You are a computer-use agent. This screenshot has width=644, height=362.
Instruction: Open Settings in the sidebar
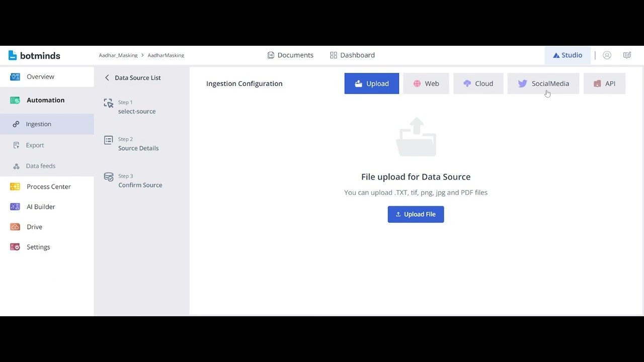pyautogui.click(x=47, y=247)
